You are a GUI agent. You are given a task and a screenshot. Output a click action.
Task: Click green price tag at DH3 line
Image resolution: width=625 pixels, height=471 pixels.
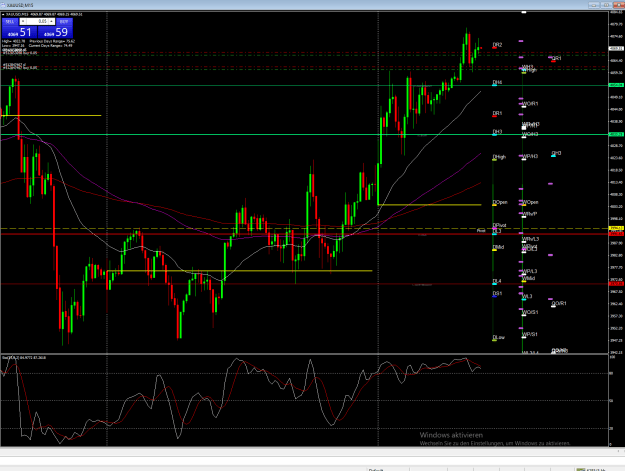coord(616,135)
